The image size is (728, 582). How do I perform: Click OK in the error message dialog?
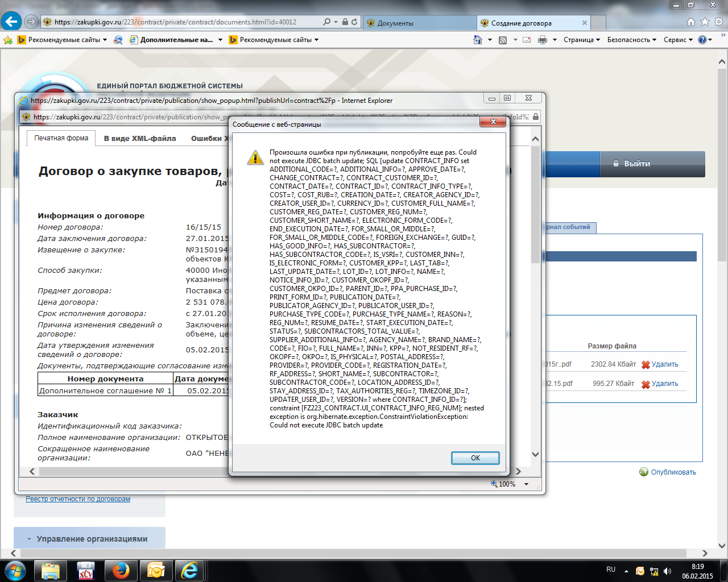475,458
